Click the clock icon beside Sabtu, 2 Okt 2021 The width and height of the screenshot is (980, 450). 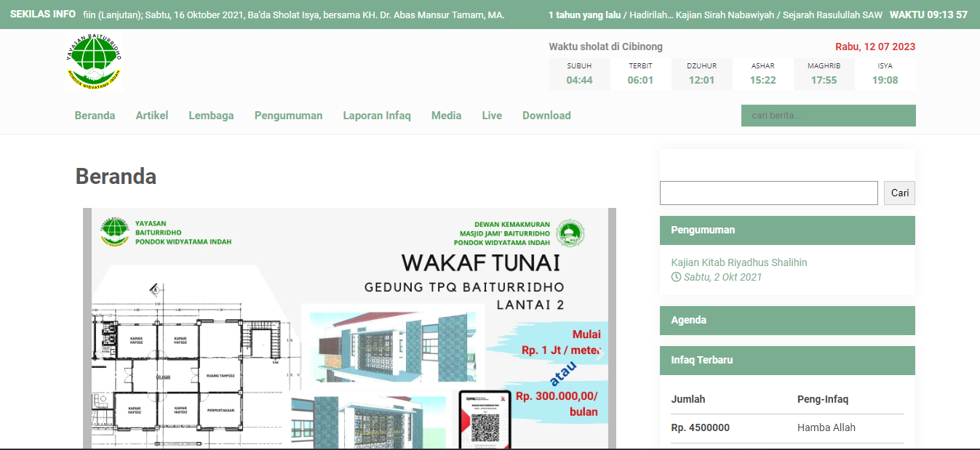(676, 277)
